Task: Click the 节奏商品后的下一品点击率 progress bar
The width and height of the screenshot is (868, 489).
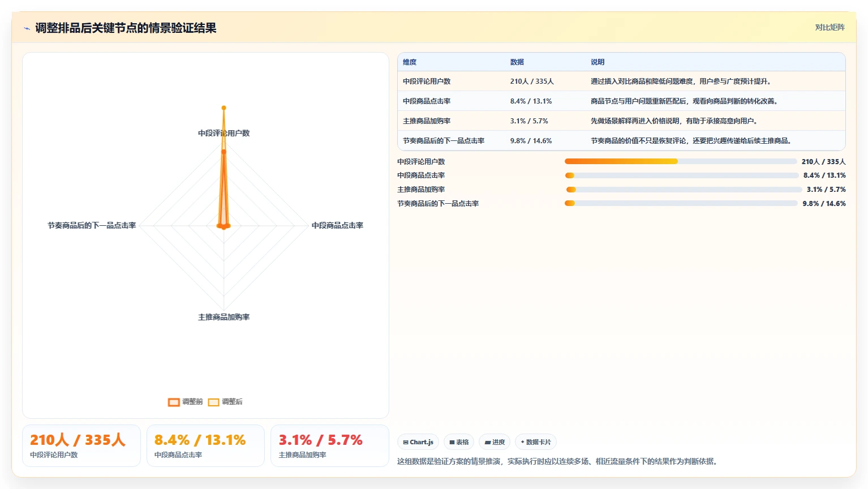Action: pos(681,203)
